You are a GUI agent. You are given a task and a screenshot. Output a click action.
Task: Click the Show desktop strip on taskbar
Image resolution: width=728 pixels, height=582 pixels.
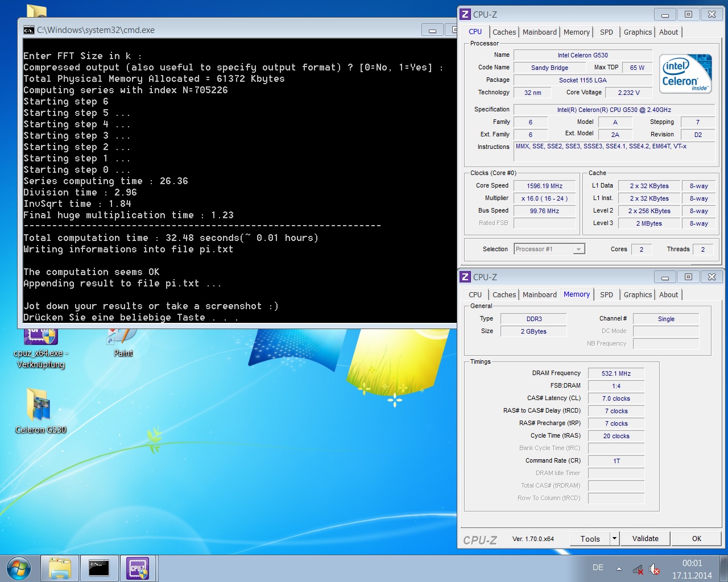click(724, 568)
